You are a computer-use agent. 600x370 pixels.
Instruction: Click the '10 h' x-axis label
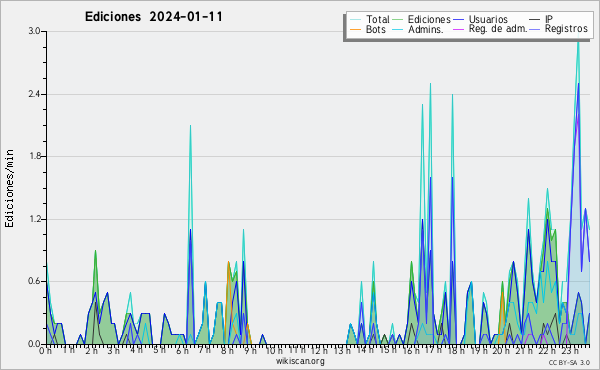coord(274,351)
